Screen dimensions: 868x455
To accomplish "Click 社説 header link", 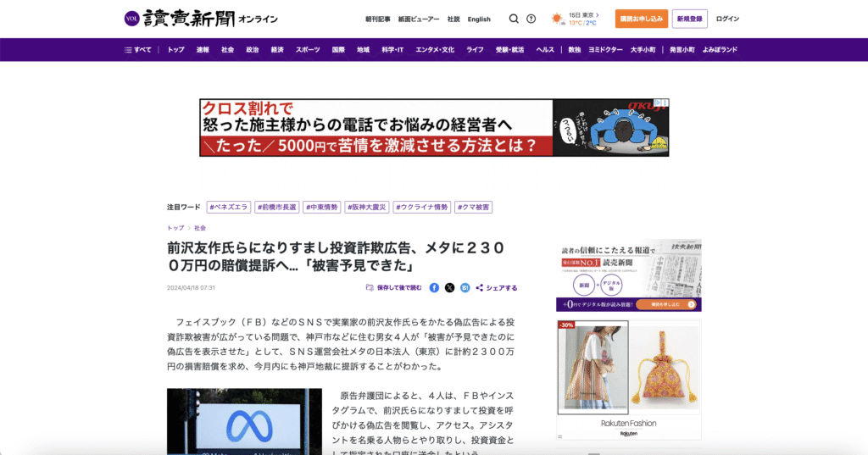I will click(453, 19).
